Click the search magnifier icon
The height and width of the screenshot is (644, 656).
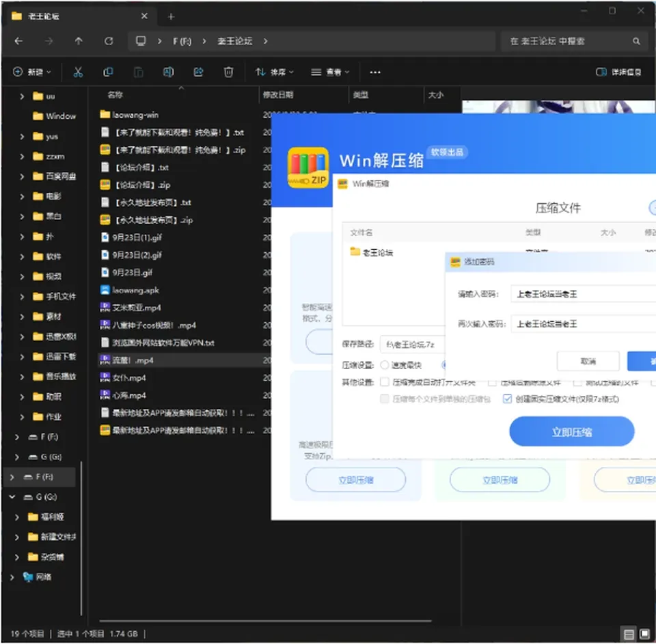click(x=636, y=41)
